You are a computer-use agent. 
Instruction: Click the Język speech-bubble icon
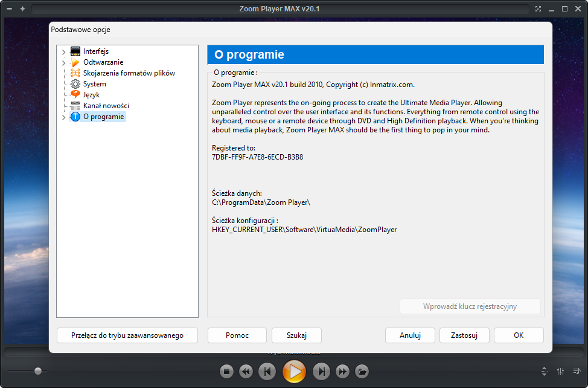(75, 94)
